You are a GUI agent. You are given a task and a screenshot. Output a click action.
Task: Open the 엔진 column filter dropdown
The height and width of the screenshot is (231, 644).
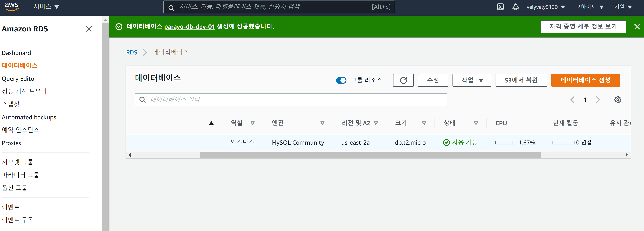[322, 123]
